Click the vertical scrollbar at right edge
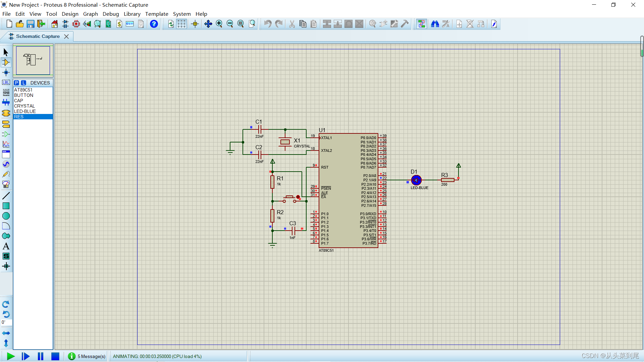The image size is (644, 362). tap(642, 46)
